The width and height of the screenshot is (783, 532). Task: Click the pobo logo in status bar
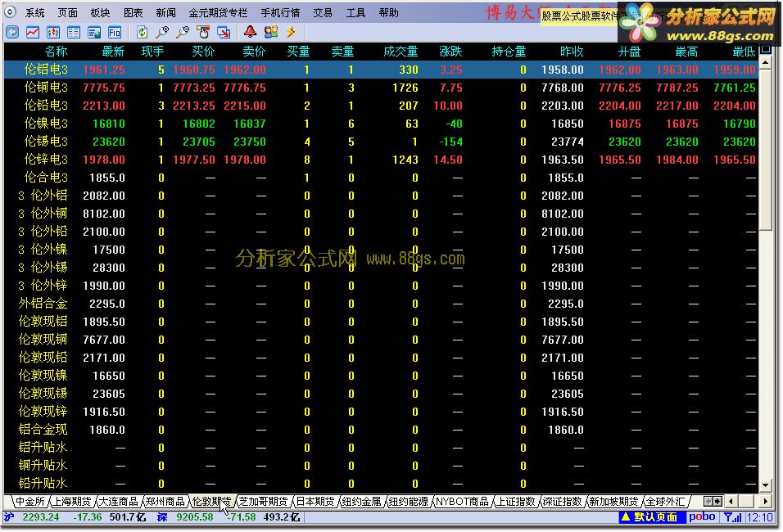click(702, 517)
